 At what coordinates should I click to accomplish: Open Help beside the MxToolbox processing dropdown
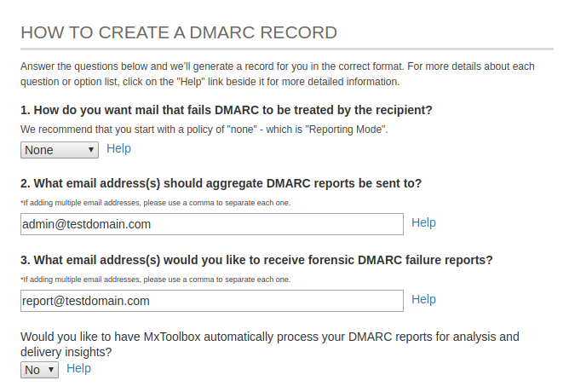(x=78, y=368)
